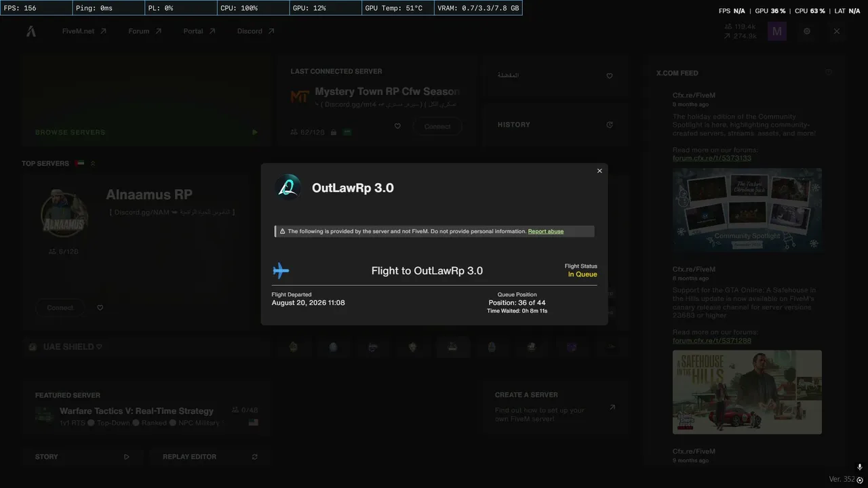The width and height of the screenshot is (868, 488).
Task: Click the GPU Temp: 51°C overlay readout
Action: point(397,8)
